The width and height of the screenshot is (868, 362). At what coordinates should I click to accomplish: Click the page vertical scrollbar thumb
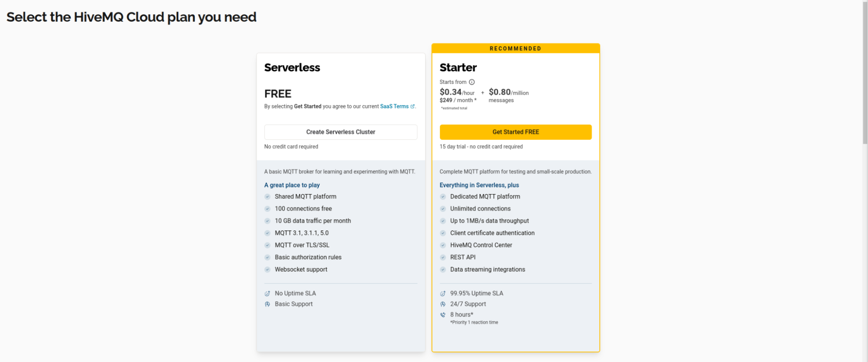[865, 72]
